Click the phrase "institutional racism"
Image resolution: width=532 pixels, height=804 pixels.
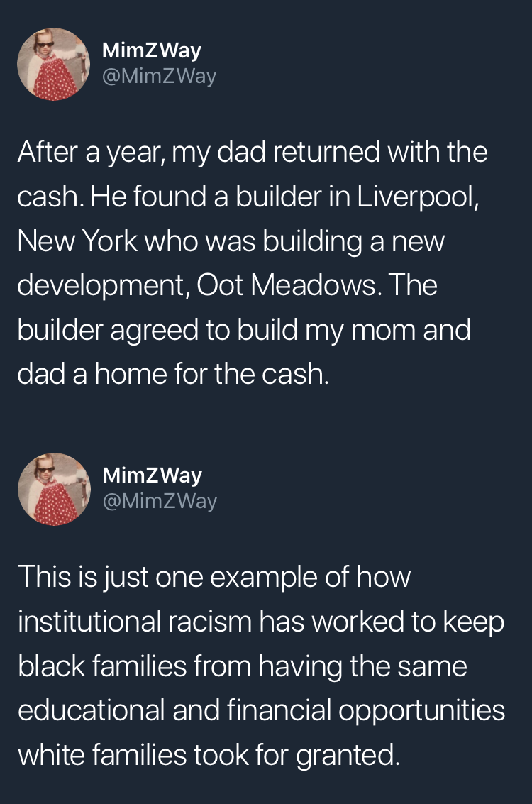(135, 621)
